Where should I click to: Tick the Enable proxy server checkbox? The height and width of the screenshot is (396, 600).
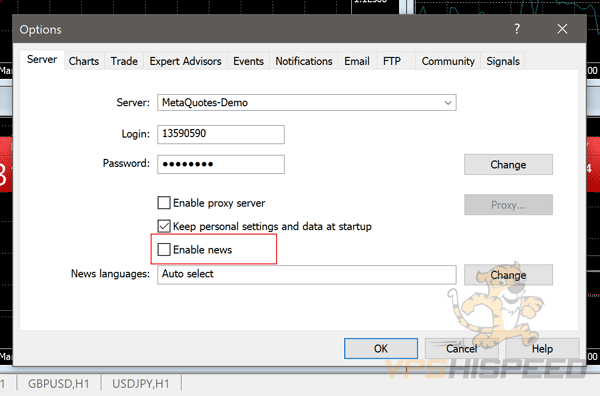click(x=164, y=203)
